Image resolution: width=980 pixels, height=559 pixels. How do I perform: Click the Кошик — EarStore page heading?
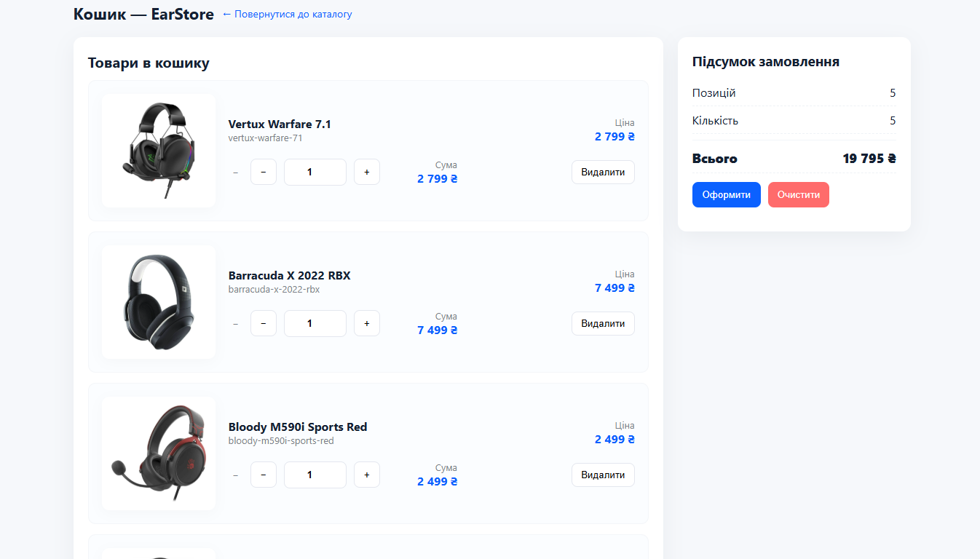point(143,14)
